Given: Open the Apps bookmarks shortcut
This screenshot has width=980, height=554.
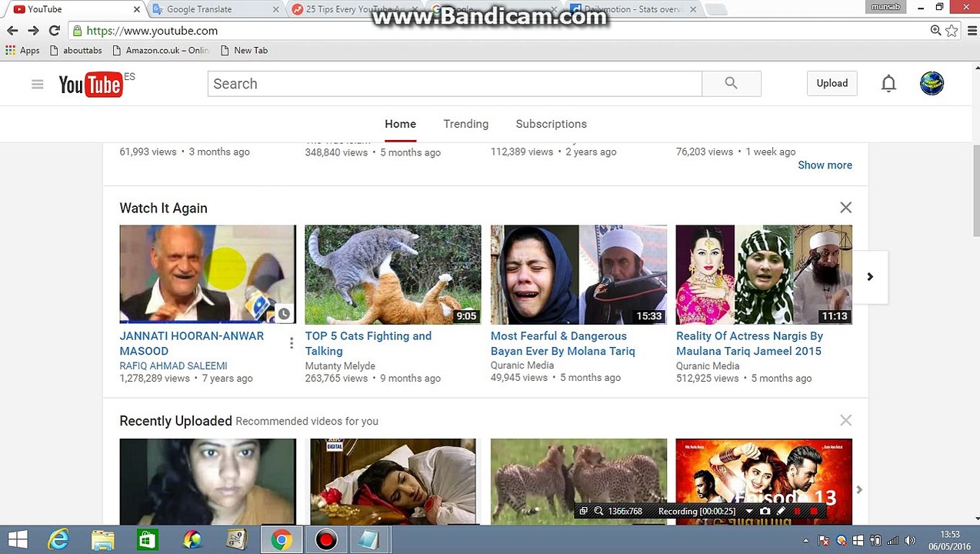Looking at the screenshot, I should [x=22, y=50].
